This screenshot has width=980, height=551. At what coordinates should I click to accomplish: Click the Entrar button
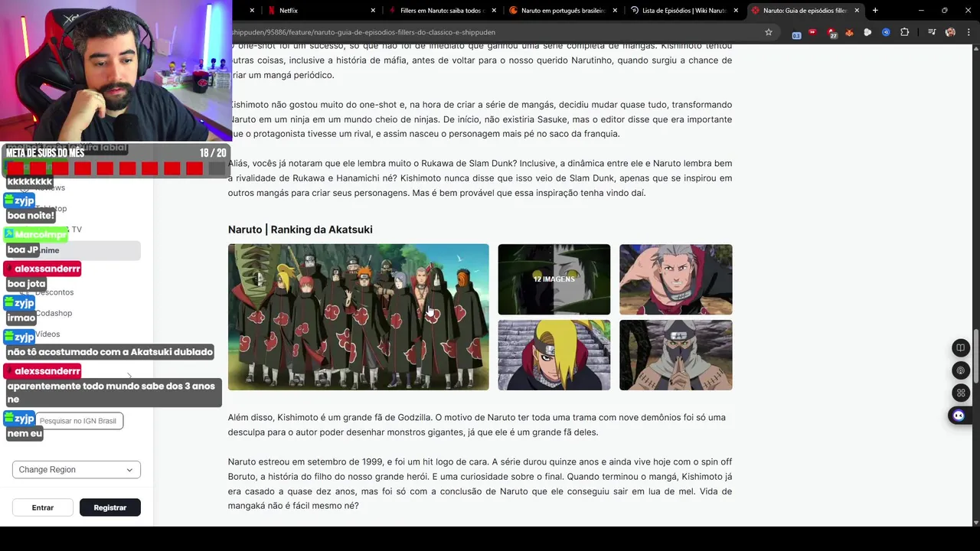click(43, 507)
